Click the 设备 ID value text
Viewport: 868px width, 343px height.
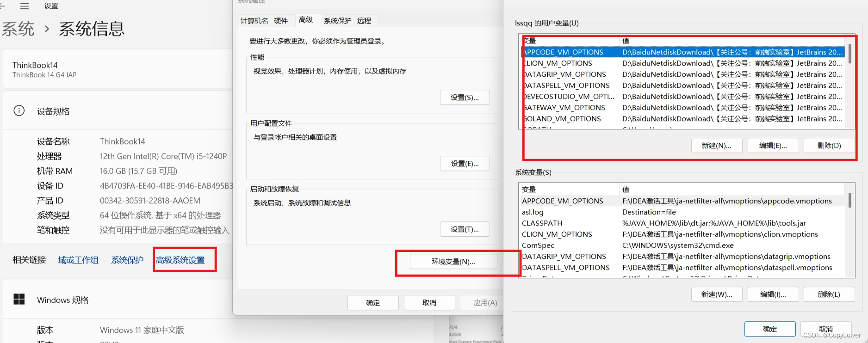[x=167, y=186]
